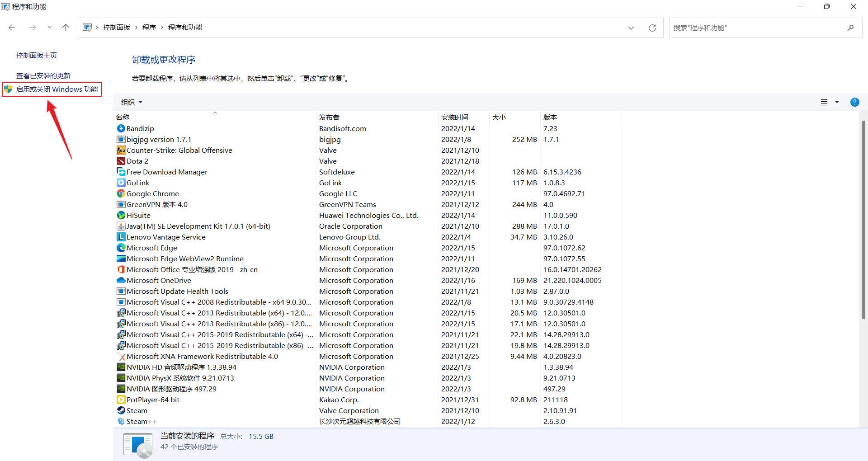Click the Microsoft Edge icon
The height and width of the screenshot is (461, 868).
click(121, 248)
